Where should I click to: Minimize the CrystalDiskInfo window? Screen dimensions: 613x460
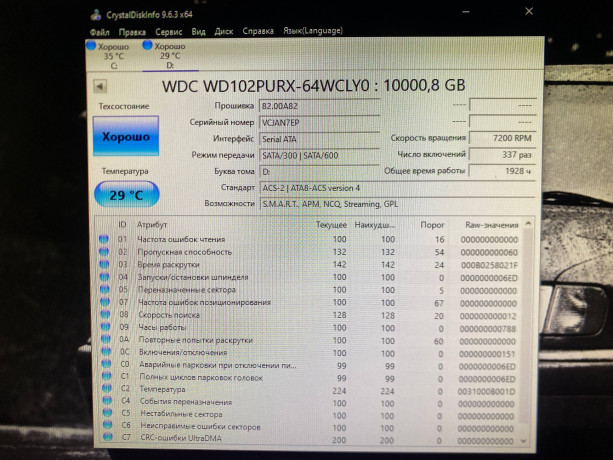pos(466,12)
